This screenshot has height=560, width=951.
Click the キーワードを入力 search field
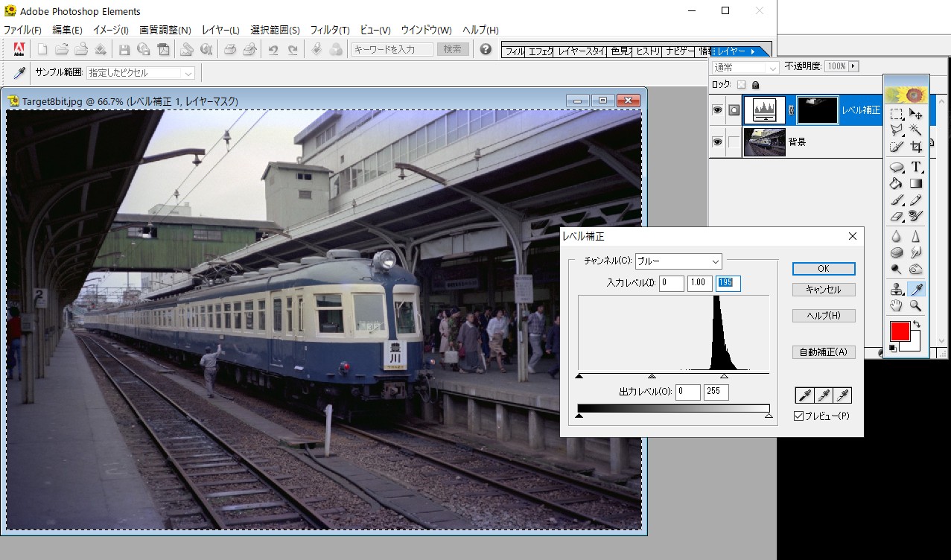coord(392,49)
